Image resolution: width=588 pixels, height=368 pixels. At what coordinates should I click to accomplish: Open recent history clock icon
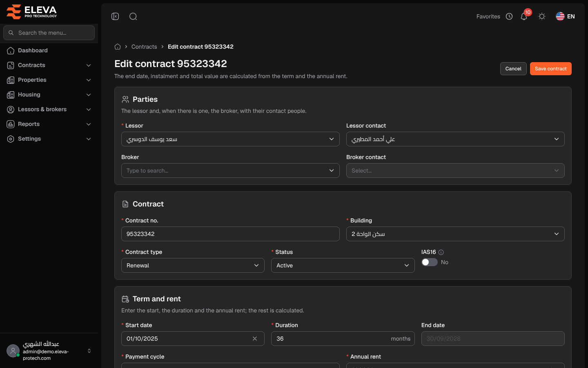point(509,16)
